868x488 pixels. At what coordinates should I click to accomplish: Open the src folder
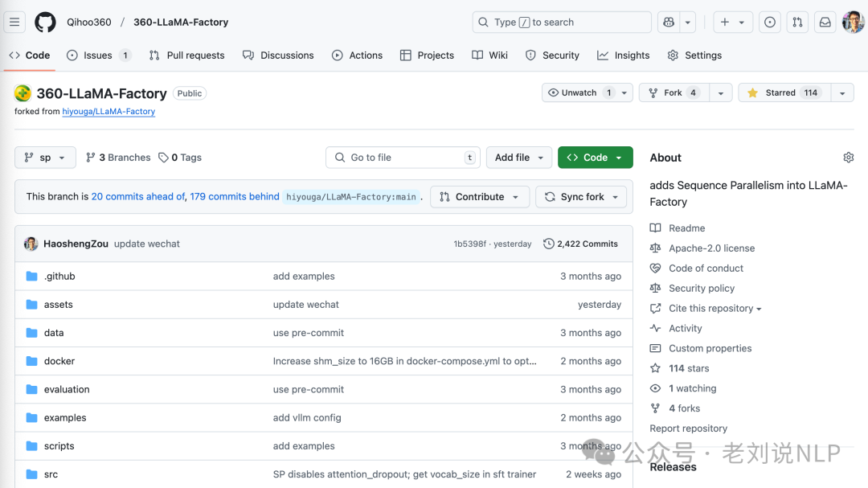[x=51, y=474]
